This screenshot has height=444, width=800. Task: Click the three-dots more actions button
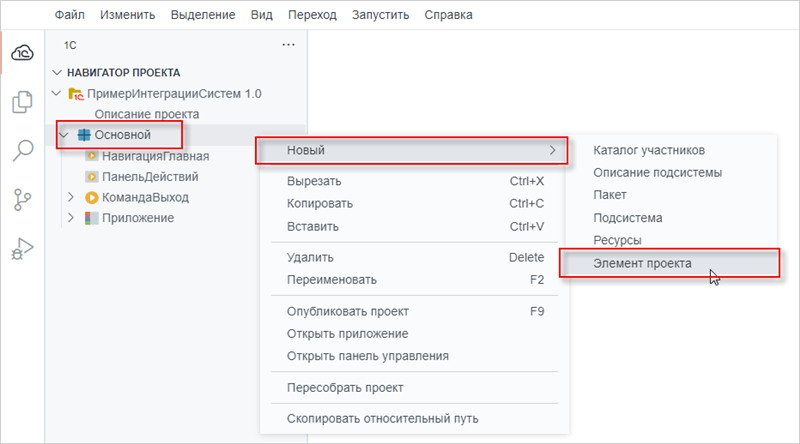point(289,45)
